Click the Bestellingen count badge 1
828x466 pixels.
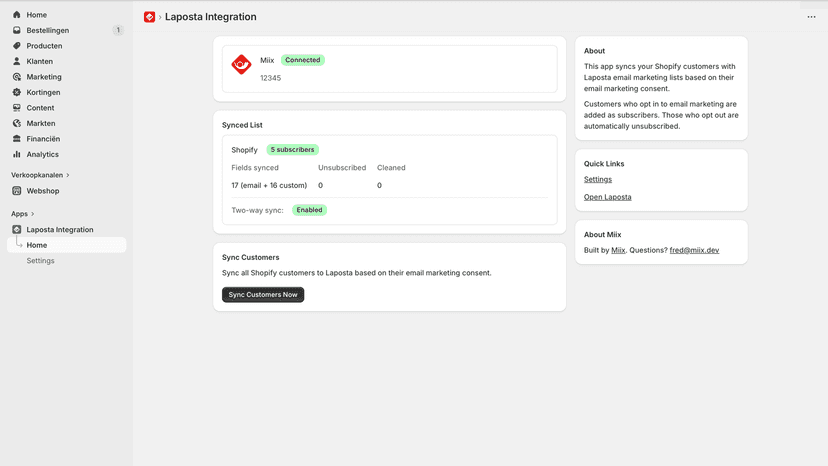coord(118,30)
